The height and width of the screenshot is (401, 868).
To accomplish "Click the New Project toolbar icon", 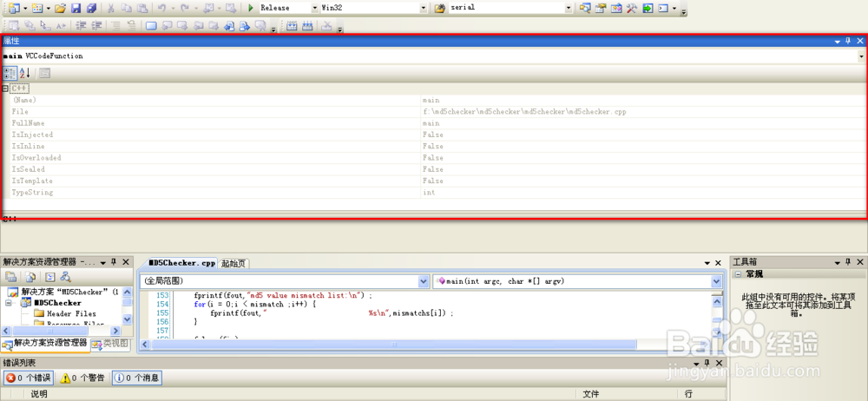I will pos(13,8).
